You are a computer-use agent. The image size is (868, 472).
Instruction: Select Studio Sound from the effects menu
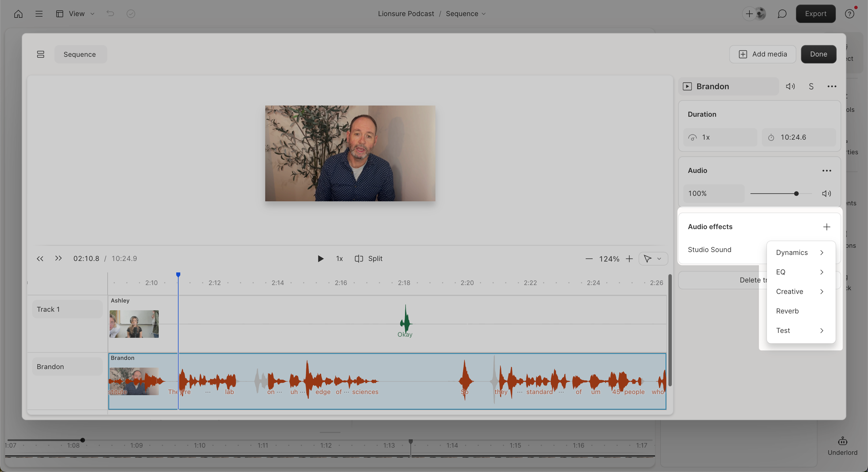(x=709, y=249)
